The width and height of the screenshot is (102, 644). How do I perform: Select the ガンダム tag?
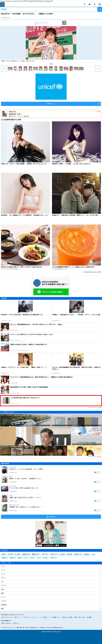click(x=17, y=554)
